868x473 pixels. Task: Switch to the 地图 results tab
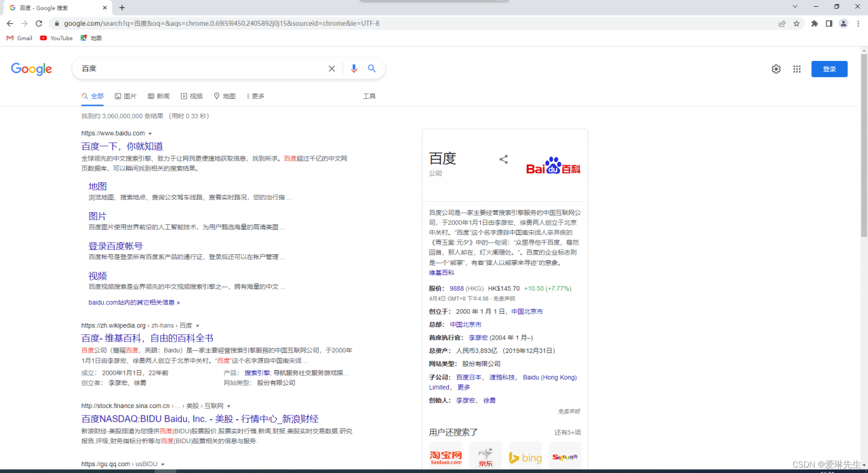pos(224,96)
